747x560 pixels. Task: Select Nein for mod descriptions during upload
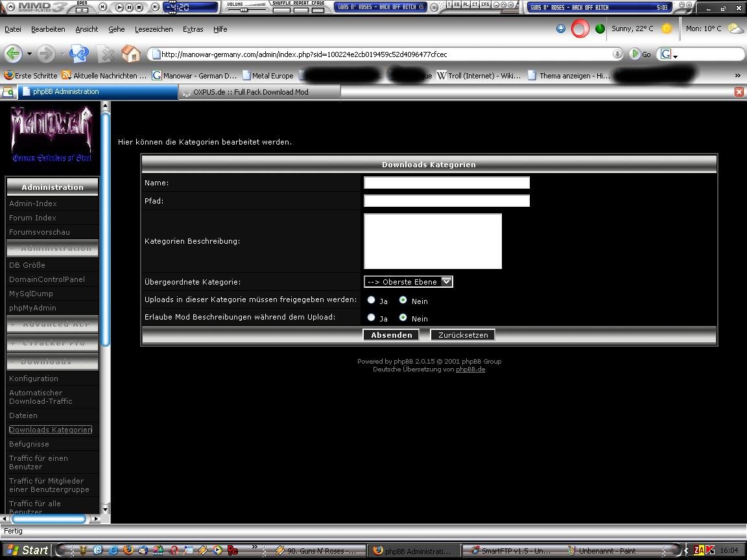403,318
